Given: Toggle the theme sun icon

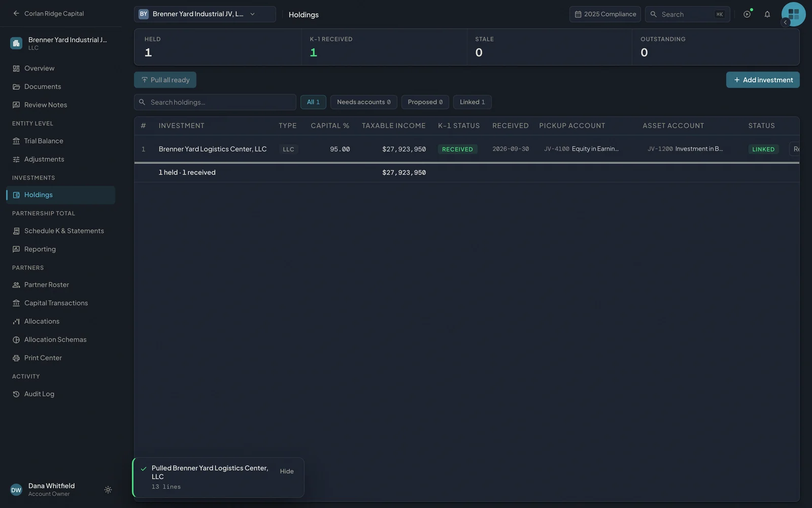Looking at the screenshot, I should pyautogui.click(x=108, y=490).
